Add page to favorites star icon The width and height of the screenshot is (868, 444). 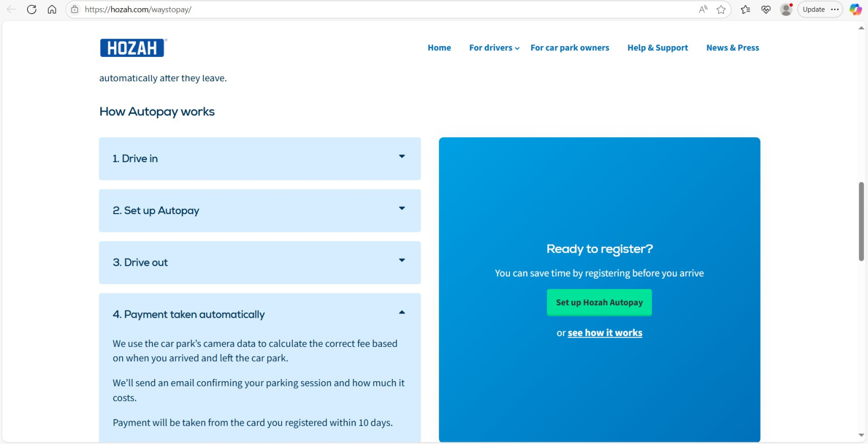(x=721, y=9)
